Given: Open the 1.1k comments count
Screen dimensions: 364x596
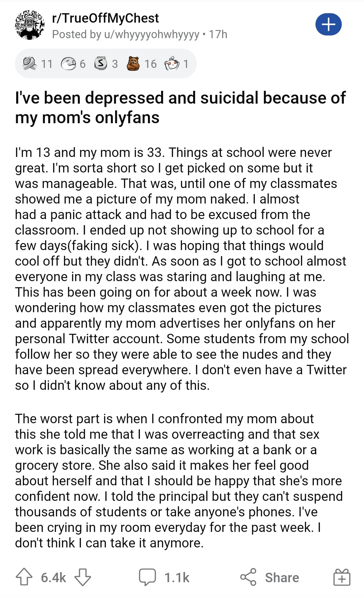Looking at the screenshot, I should (177, 577).
